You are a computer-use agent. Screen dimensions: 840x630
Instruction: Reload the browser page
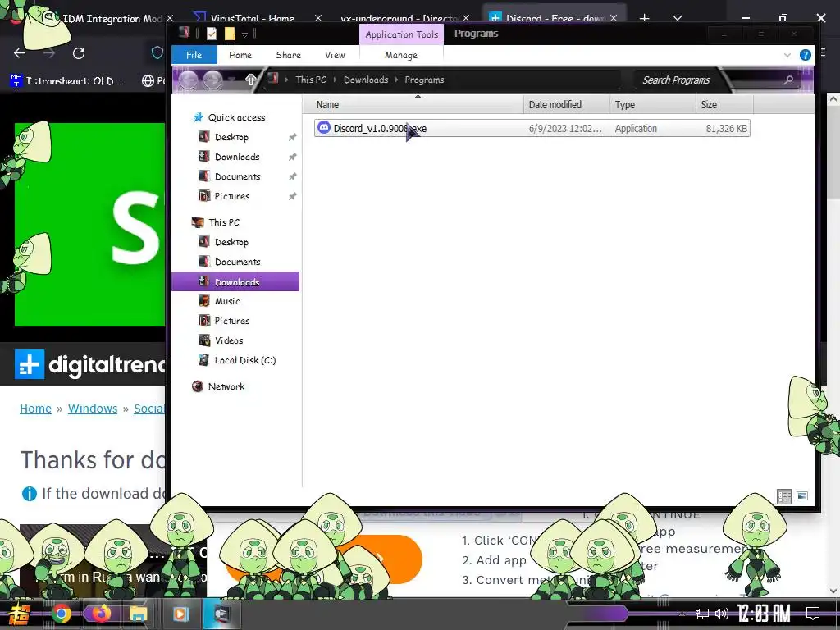tap(79, 53)
